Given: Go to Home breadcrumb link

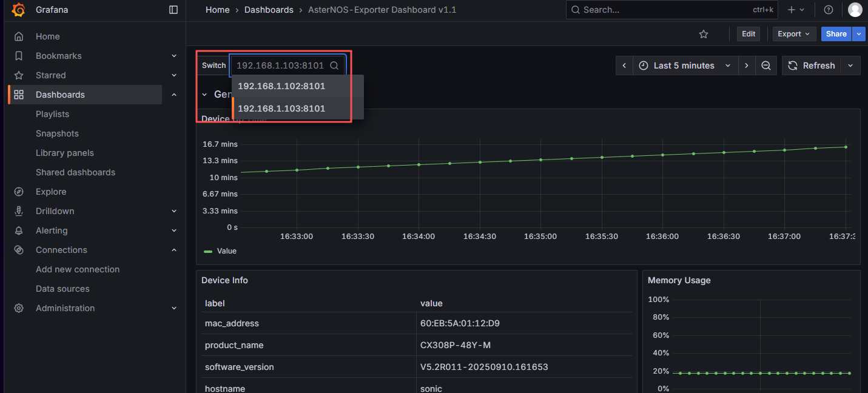Looking at the screenshot, I should (218, 10).
